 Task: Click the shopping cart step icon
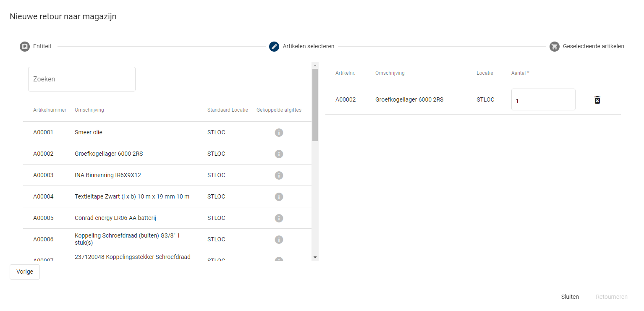point(554,47)
